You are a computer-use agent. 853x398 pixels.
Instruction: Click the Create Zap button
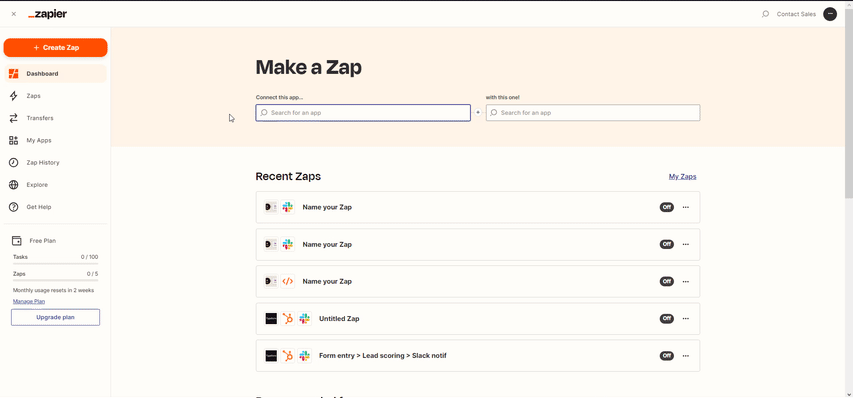point(55,48)
